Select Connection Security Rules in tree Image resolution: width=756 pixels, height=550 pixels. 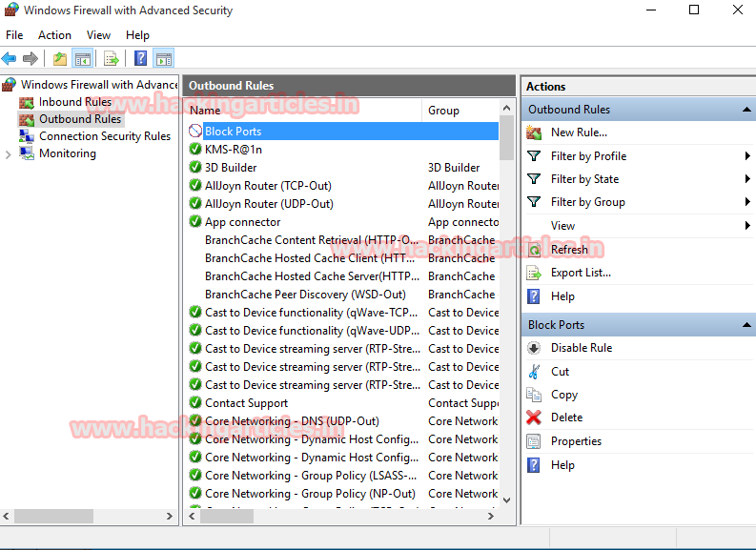[x=105, y=136]
